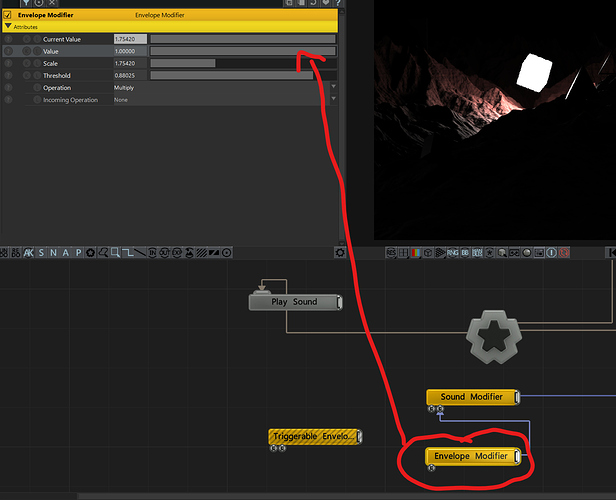Click the Multiply operation value text
Screen dimensions: 616x500
124,88
